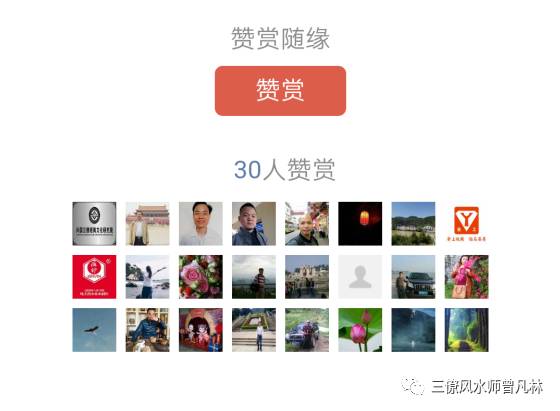Tap the red 赞赏 button
This screenshot has width=560, height=411.
280,91
